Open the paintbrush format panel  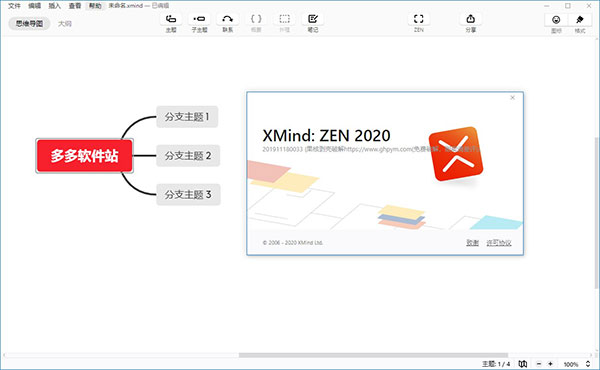[580, 20]
